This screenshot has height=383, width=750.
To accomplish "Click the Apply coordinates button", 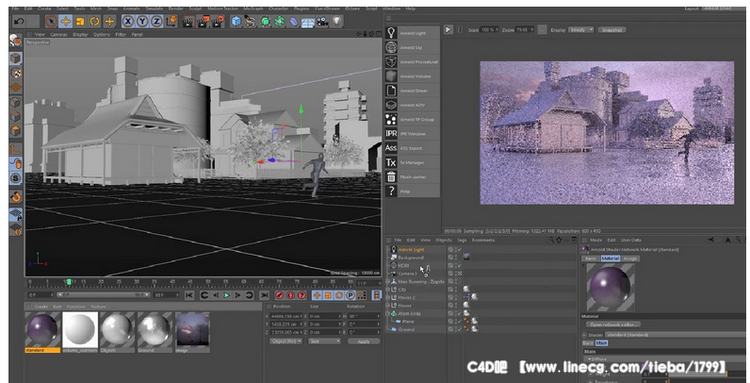I will pyautogui.click(x=364, y=341).
